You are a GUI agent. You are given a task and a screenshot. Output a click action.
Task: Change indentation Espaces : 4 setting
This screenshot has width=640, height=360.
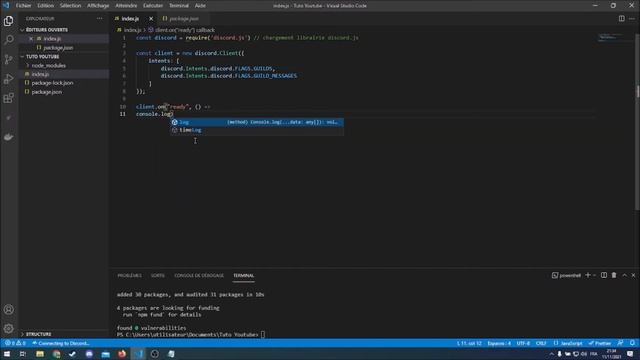pyautogui.click(x=499, y=343)
